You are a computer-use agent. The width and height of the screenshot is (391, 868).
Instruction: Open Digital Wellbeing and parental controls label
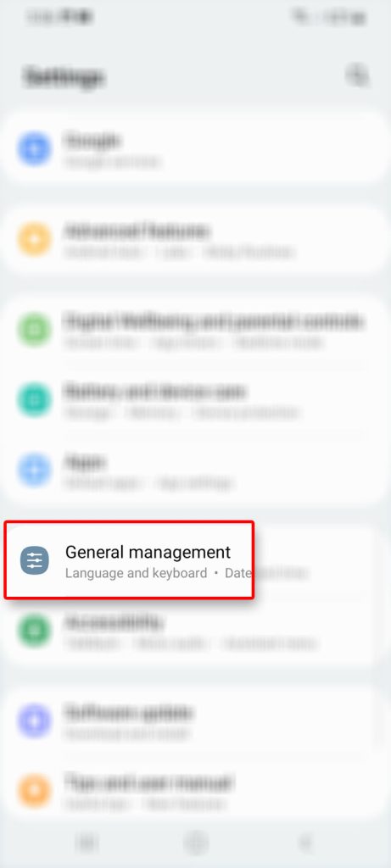tap(213, 320)
